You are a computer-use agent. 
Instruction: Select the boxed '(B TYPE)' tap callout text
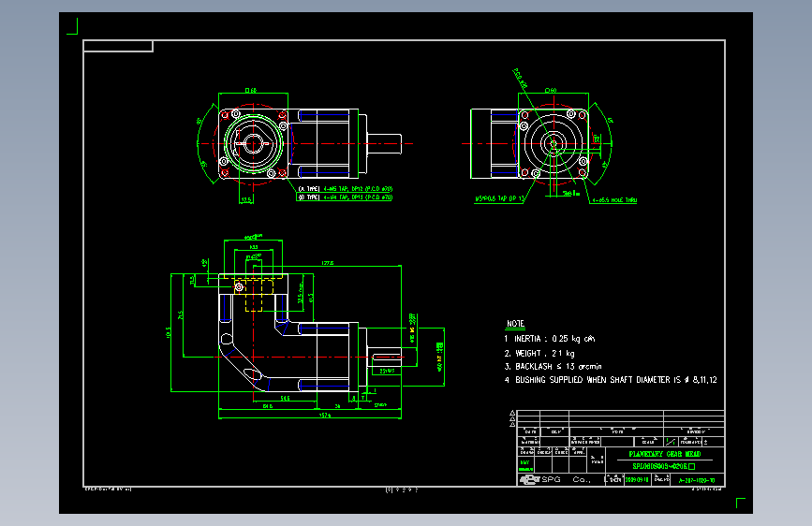tap(345, 197)
